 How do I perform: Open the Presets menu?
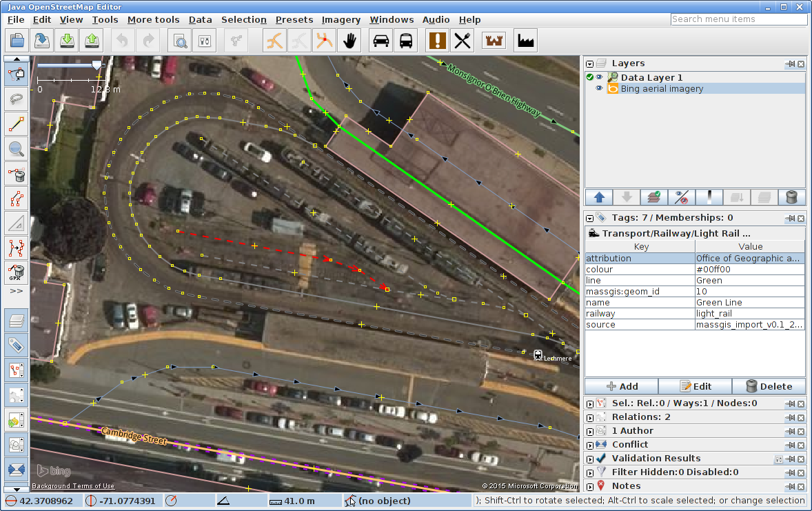pos(294,20)
